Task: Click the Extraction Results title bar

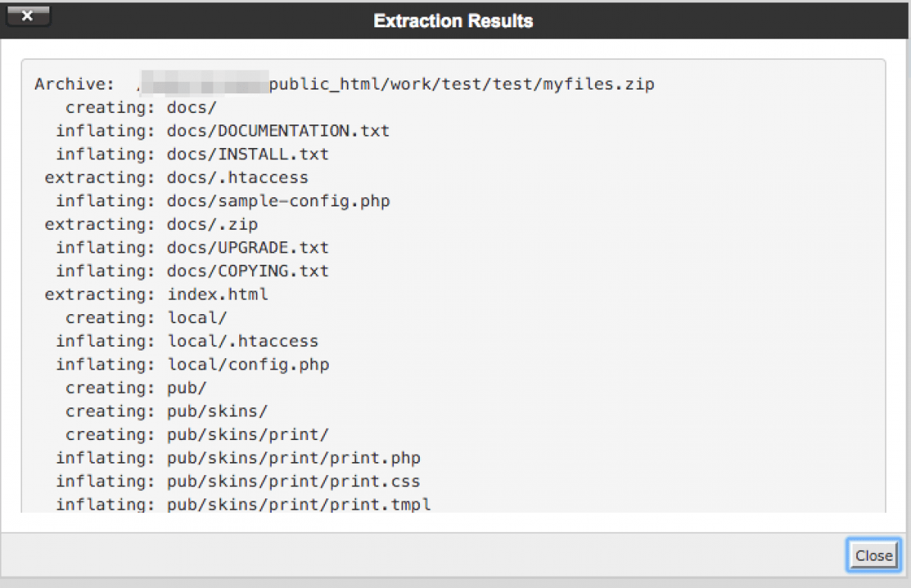Action: tap(453, 20)
